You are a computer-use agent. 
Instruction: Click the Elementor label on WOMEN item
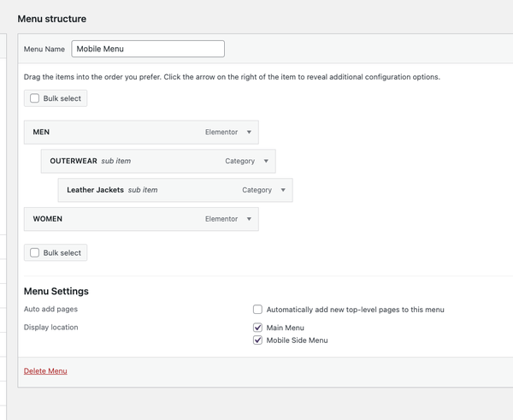(x=221, y=219)
